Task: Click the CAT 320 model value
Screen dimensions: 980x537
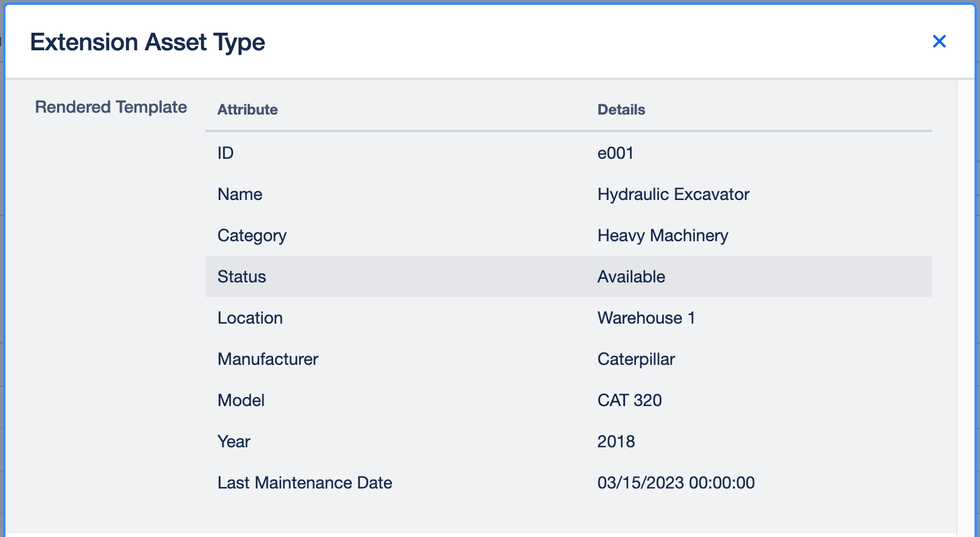Action: point(629,400)
